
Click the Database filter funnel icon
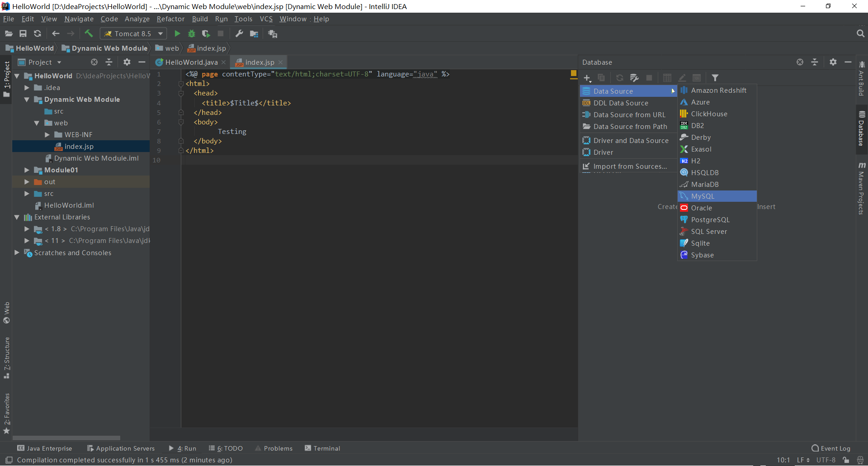715,78
